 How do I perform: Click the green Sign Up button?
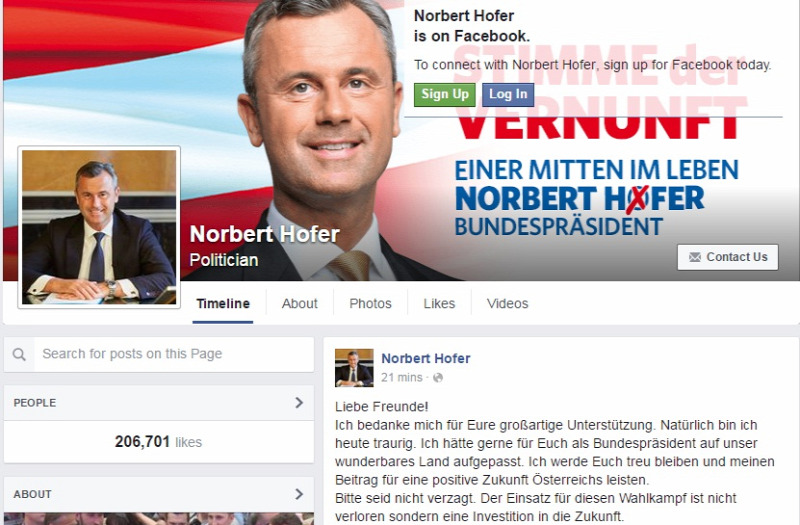click(x=445, y=94)
